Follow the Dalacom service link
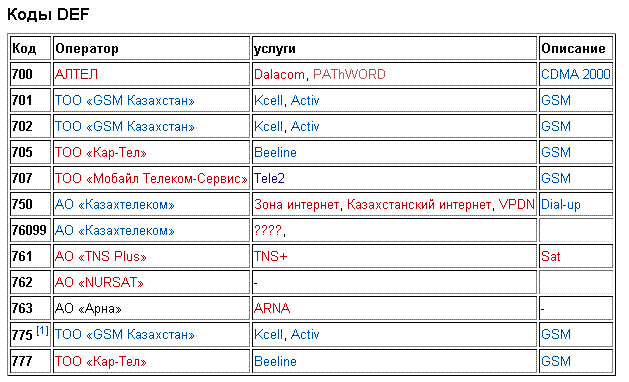This screenshot has width=629, height=382. pyautogui.click(x=279, y=74)
